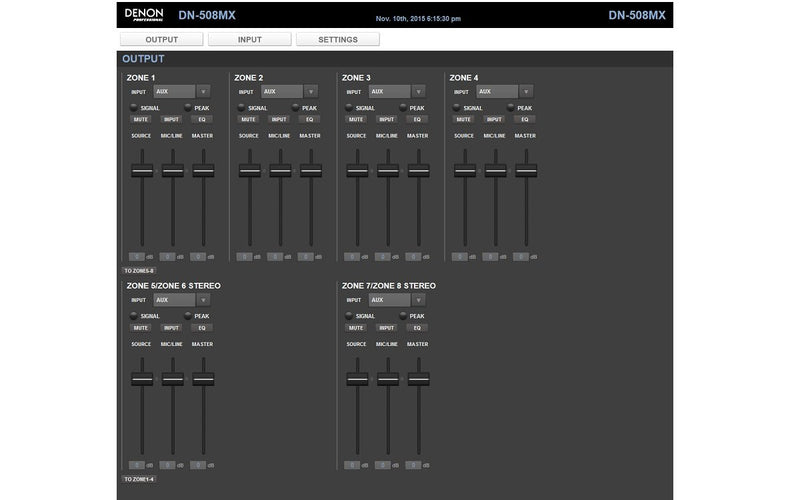Click Zone 5/Zone 6 Stereo PEAK indicator

point(187,315)
